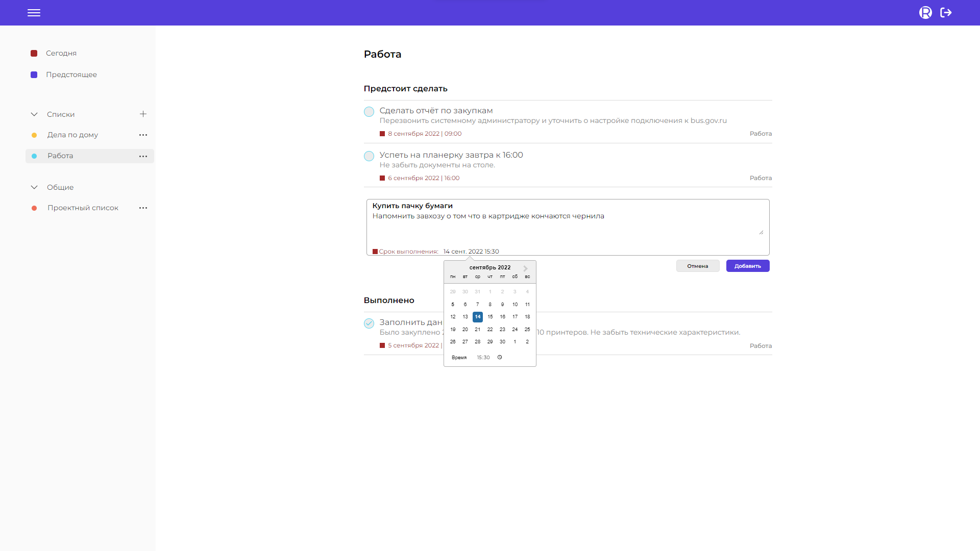Collapse the Общие section chevron
The height and width of the screenshot is (551, 980).
click(34, 187)
